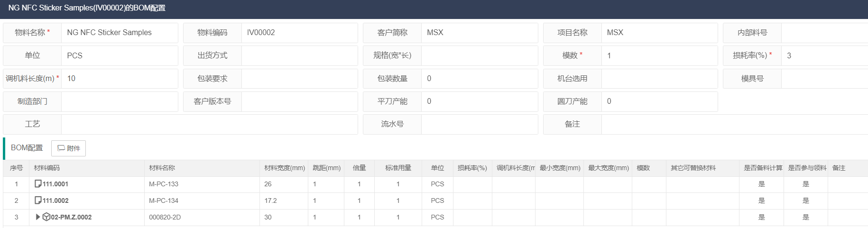
Task: Open the 出货方式 dropdown field
Action: tap(299, 55)
